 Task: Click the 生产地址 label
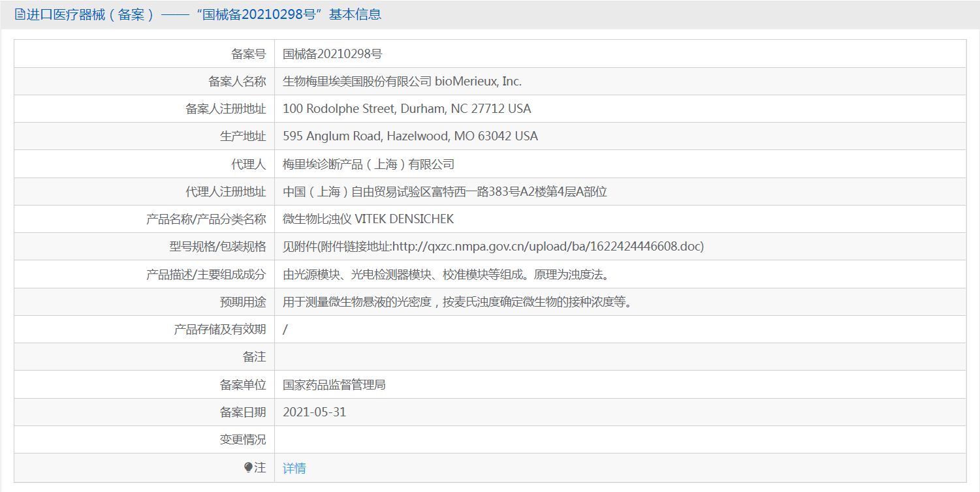pyautogui.click(x=243, y=136)
